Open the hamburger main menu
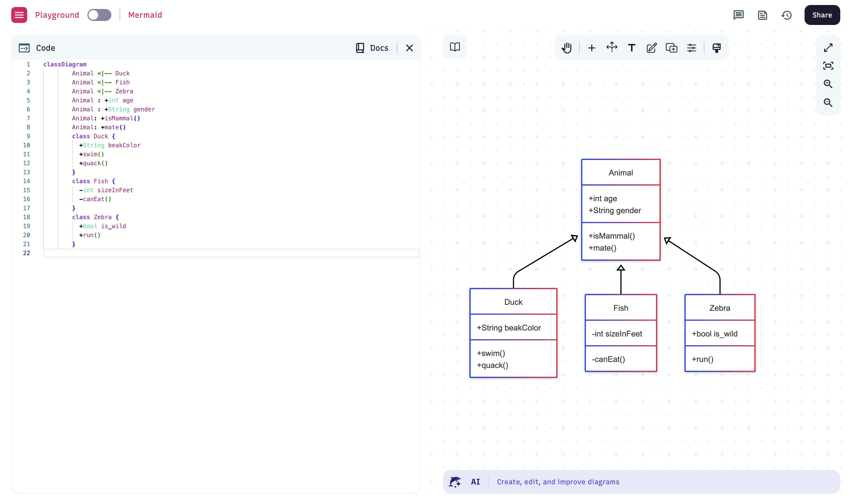 coord(19,15)
